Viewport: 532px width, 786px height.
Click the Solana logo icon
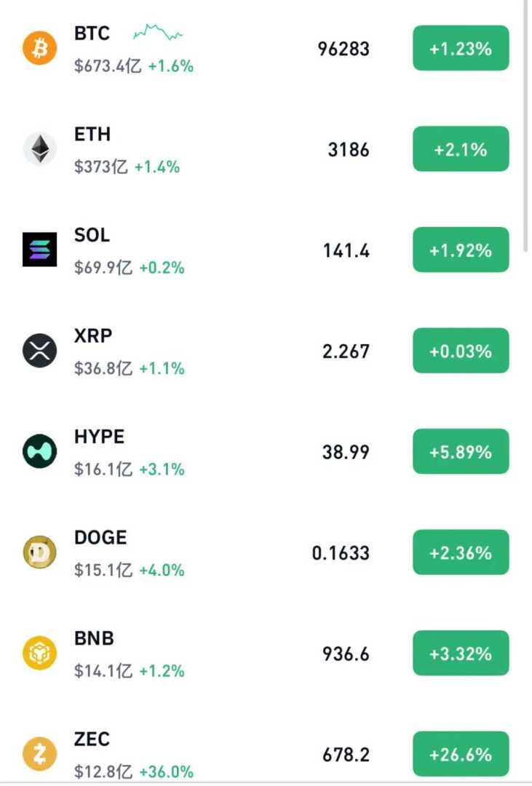(x=39, y=250)
